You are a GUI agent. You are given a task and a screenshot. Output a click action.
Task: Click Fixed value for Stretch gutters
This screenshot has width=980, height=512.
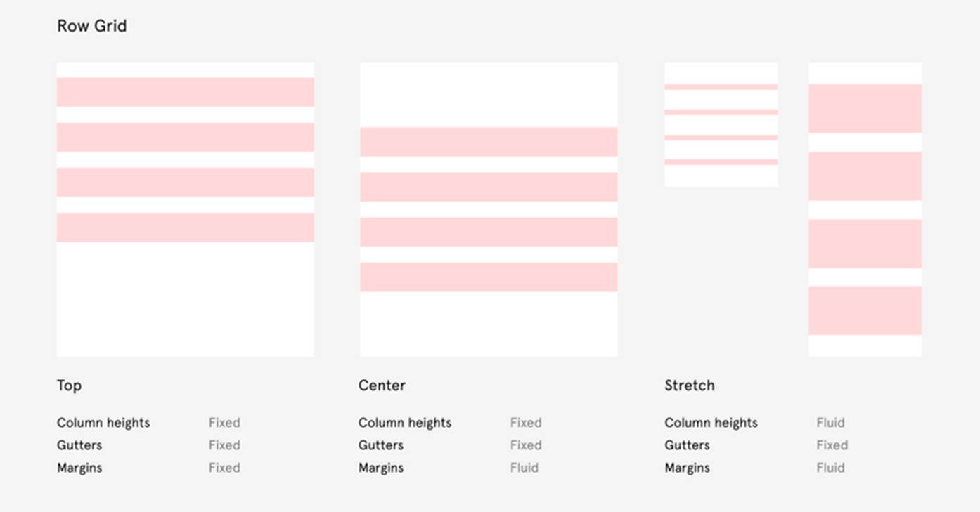[832, 445]
